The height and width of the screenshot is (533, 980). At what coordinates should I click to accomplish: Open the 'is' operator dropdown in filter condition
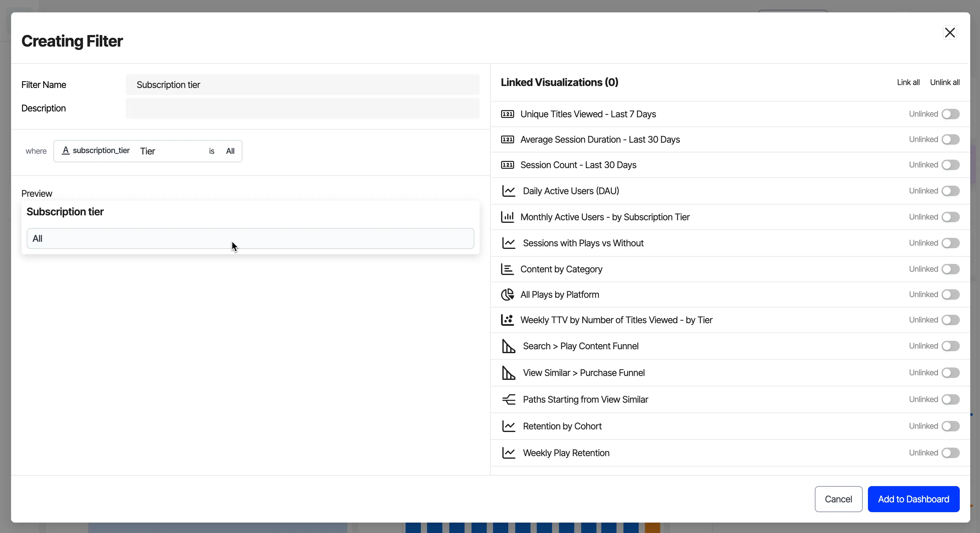pos(211,151)
